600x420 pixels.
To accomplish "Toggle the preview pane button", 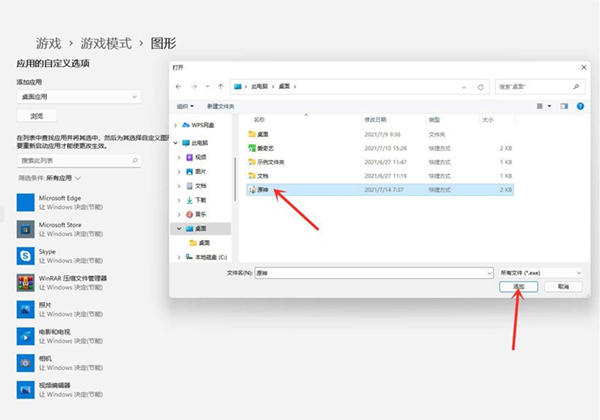I will pos(563,105).
